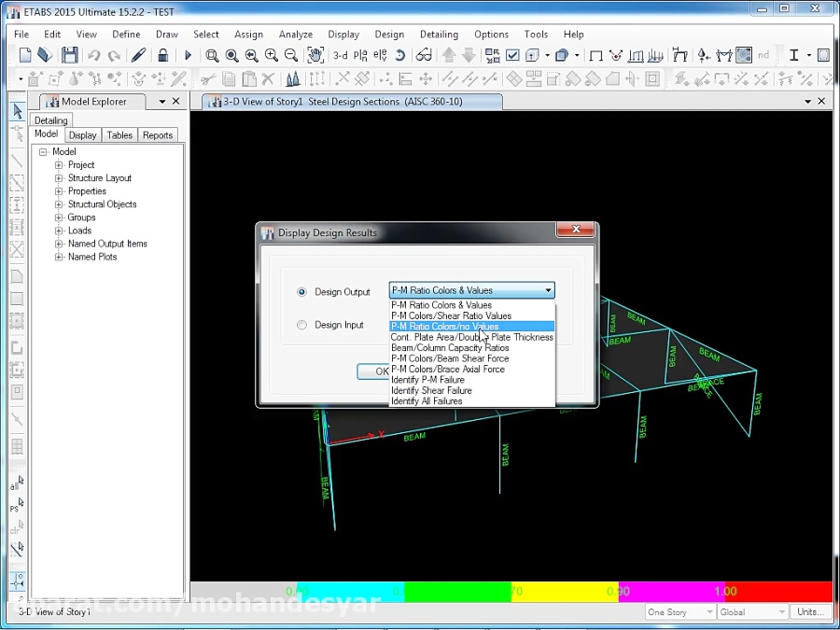Screen dimensions: 840x630
Task: Click the New Model blank page icon
Action: (25, 56)
